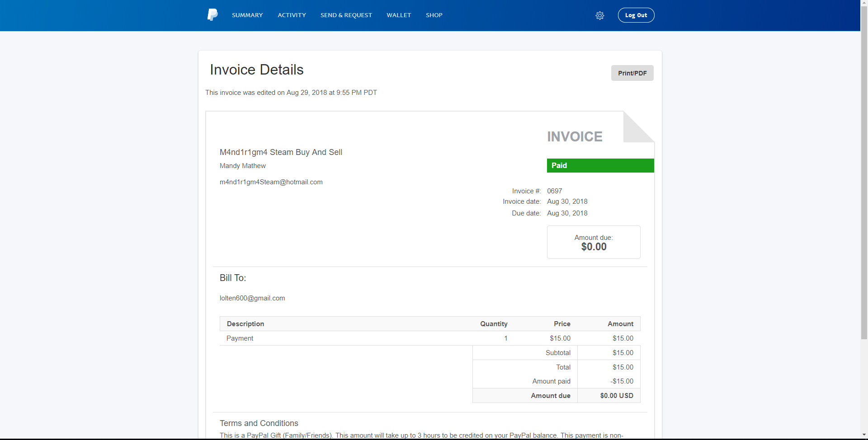Open the settings gear icon

600,15
